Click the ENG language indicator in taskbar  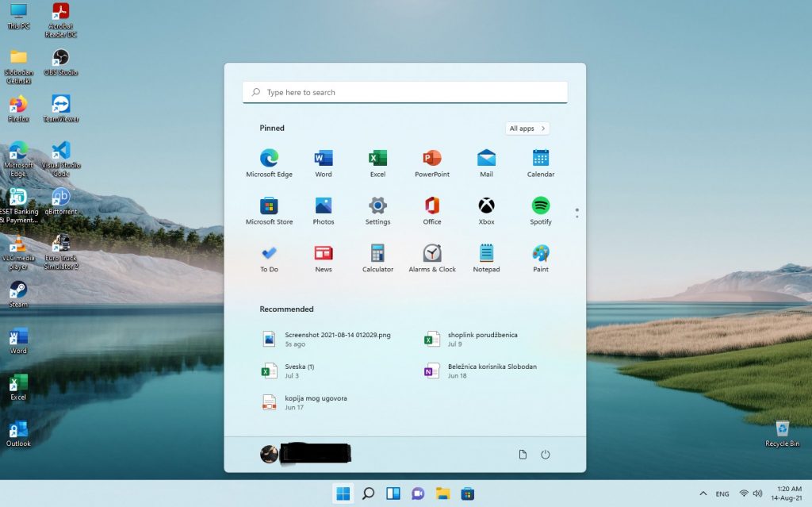click(722, 494)
